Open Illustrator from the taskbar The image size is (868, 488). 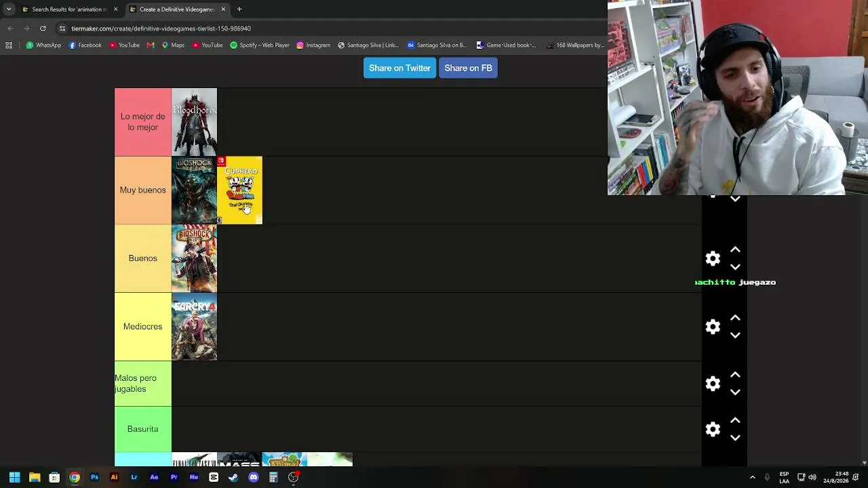[x=114, y=477]
